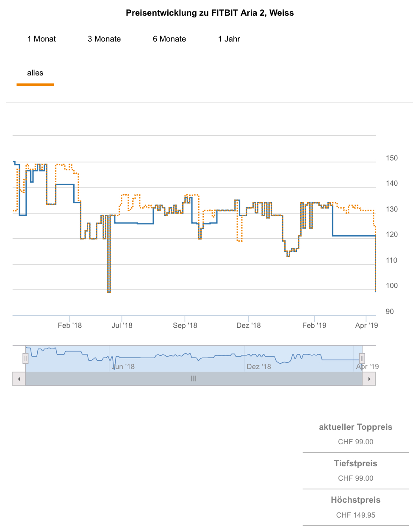Screen dimensions: 413x532
Task: Click the 'aktueller Toppreis' heading
Action: click(355, 427)
